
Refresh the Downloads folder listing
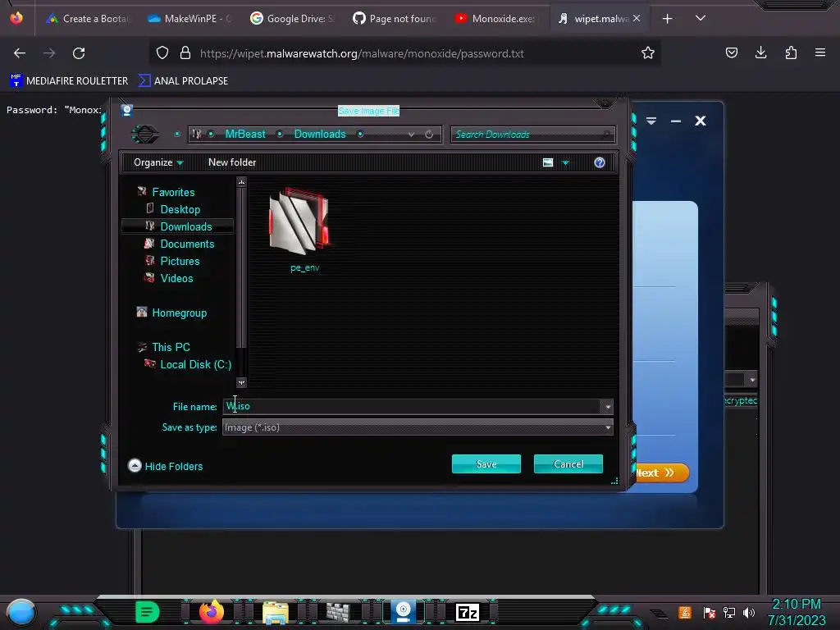click(428, 135)
